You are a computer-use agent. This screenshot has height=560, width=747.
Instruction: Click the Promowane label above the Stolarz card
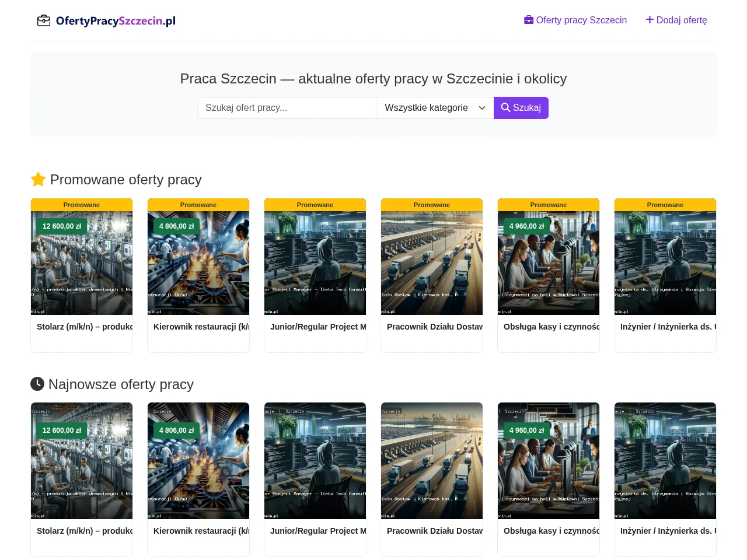pos(82,205)
